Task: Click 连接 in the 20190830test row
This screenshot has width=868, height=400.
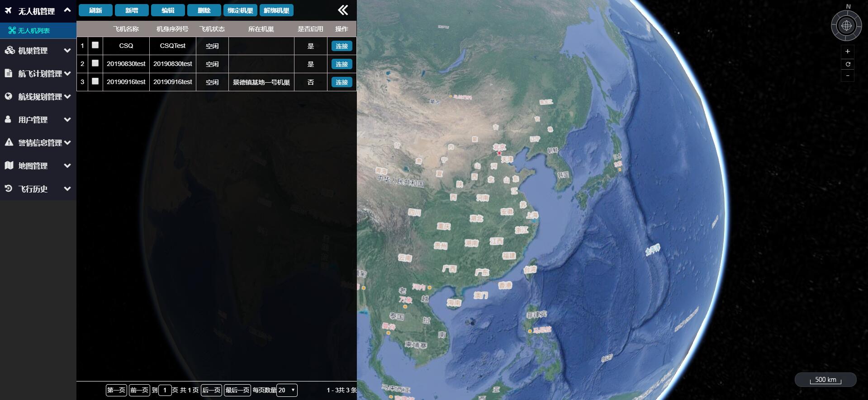Action: (x=342, y=64)
